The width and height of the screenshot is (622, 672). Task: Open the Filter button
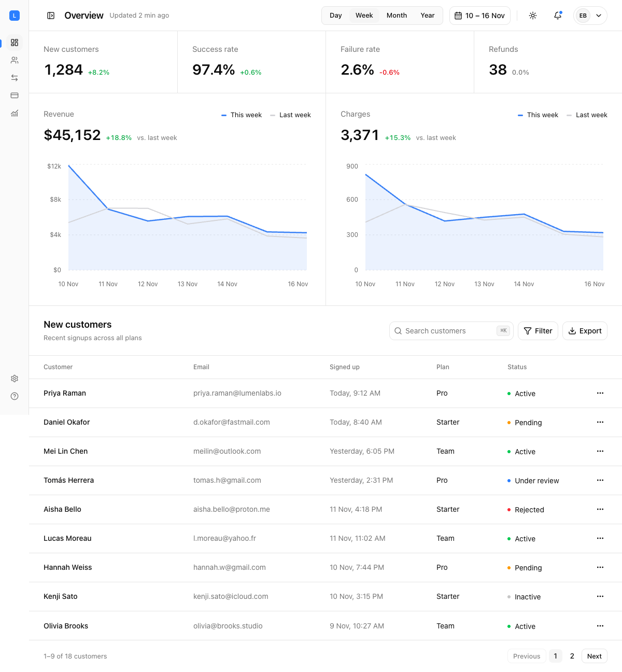click(x=538, y=331)
